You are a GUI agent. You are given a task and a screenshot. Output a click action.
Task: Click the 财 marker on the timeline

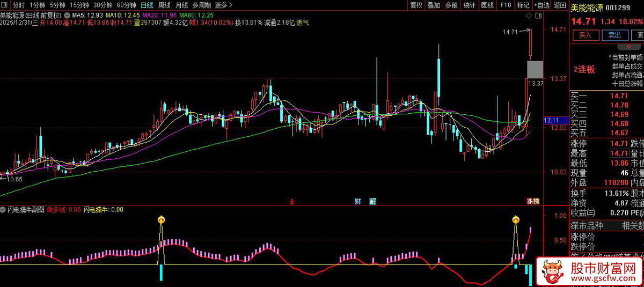coord(358,202)
